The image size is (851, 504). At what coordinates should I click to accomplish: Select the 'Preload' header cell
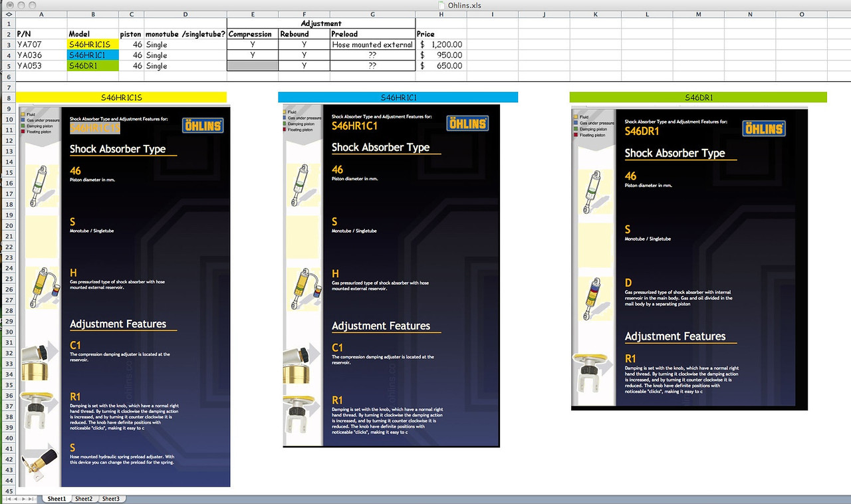(x=372, y=34)
